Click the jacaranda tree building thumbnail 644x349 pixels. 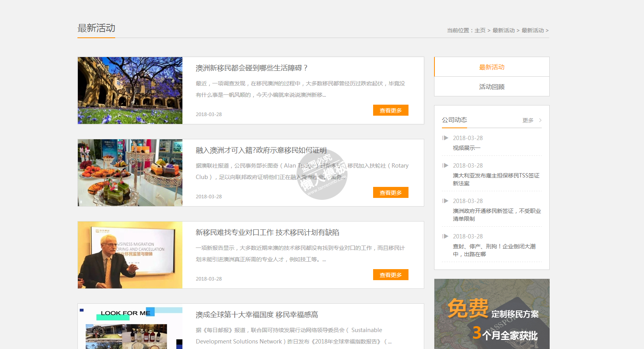(x=130, y=90)
